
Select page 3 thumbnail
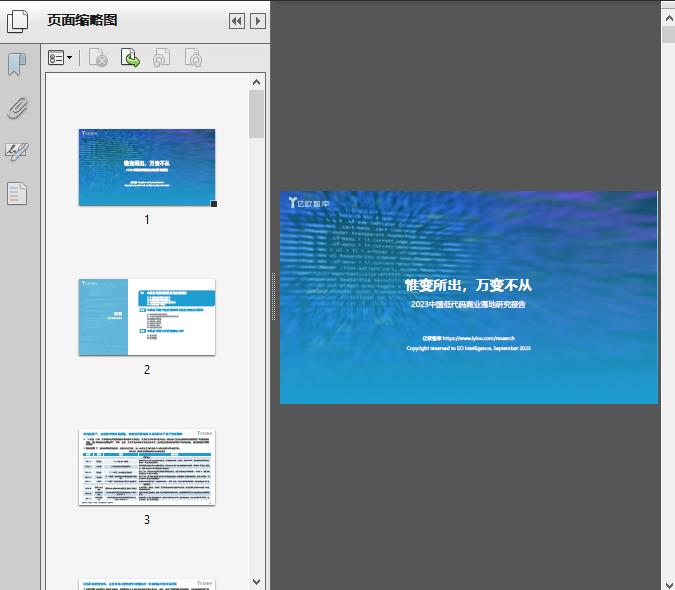coord(147,467)
